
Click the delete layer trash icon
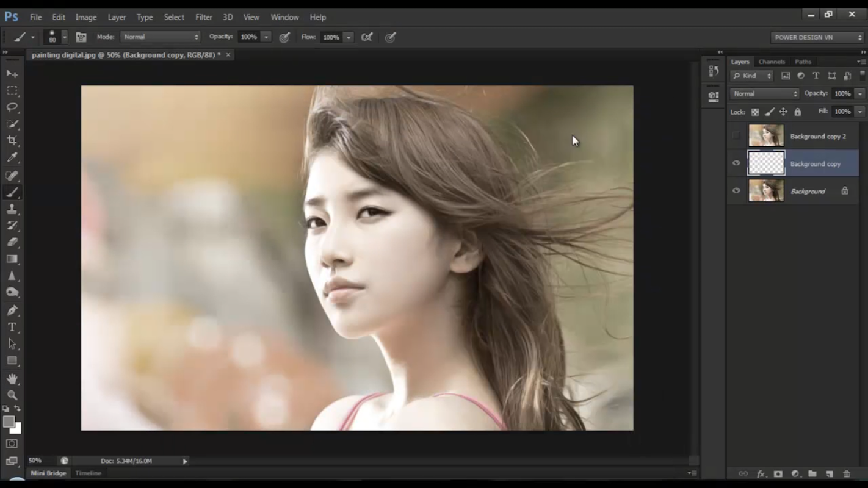pos(846,474)
